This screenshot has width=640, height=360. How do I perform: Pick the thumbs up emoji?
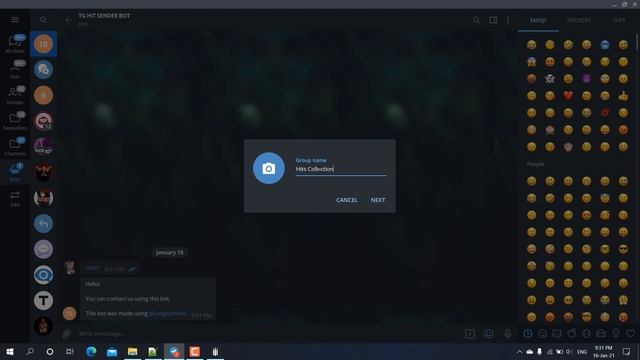pyautogui.click(x=623, y=96)
